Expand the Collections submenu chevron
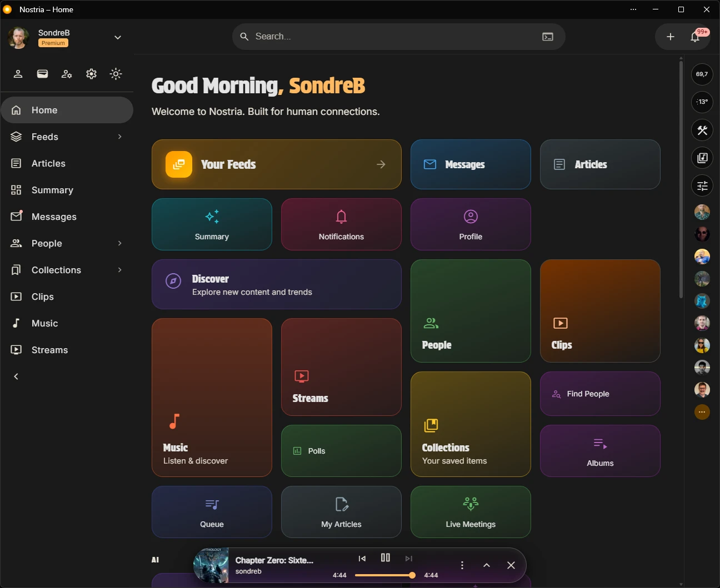Screen dimensions: 720x588 pos(119,270)
